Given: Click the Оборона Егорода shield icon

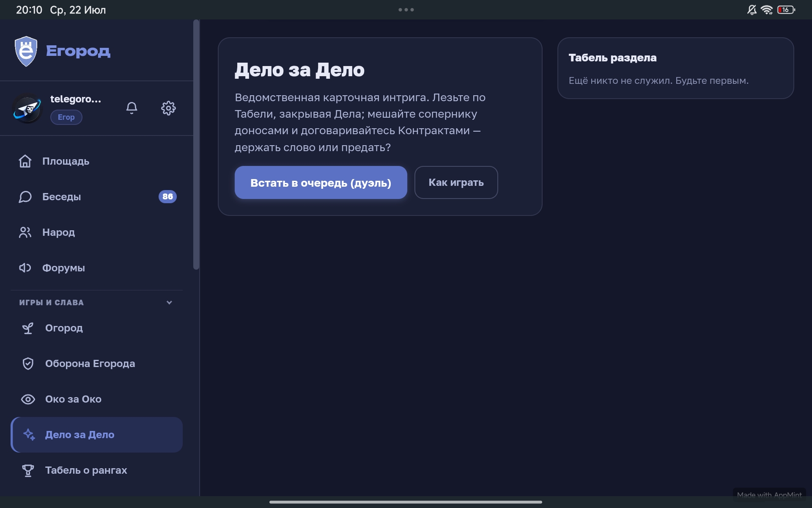Looking at the screenshot, I should pyautogui.click(x=28, y=364).
